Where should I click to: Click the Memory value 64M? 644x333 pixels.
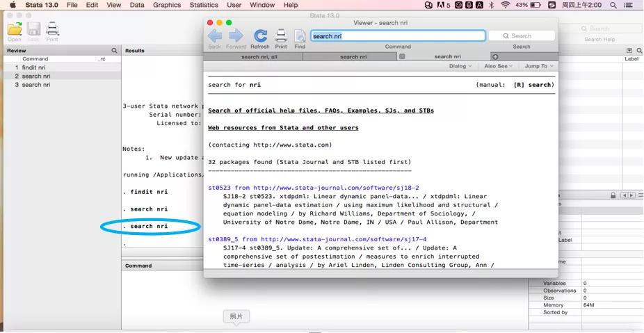click(x=588, y=305)
